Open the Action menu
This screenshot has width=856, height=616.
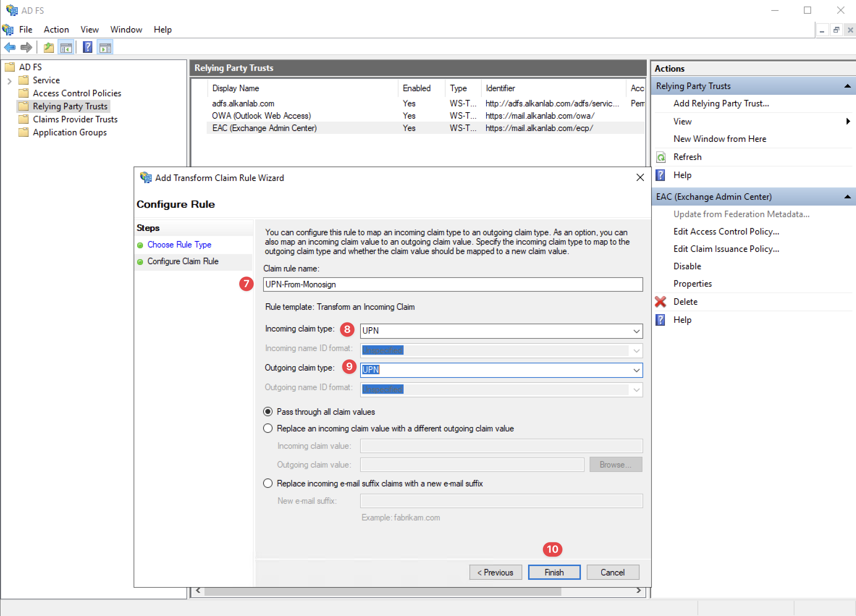(56, 29)
